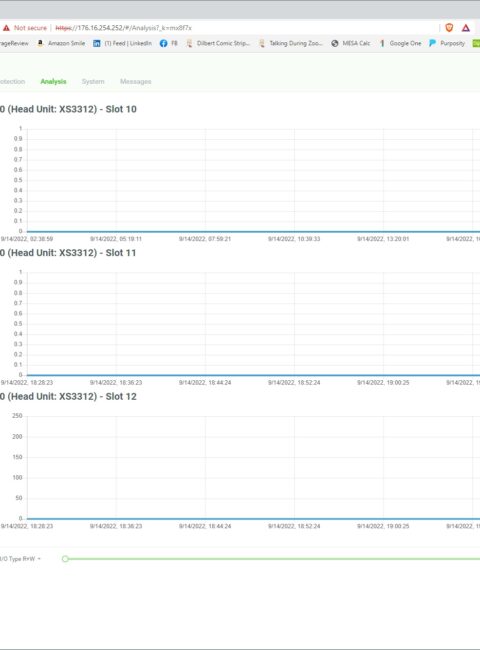Click the Slot 11 chart heading
Image resolution: width=480 pixels, height=650 pixels.
[x=68, y=253]
